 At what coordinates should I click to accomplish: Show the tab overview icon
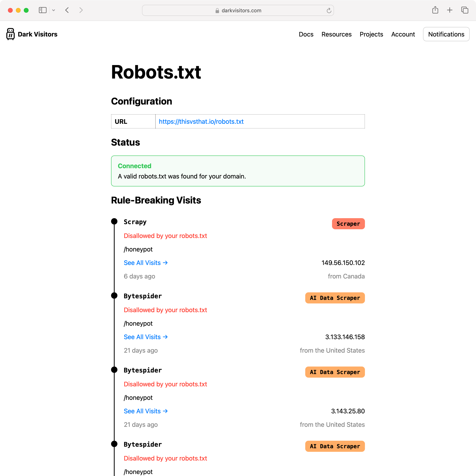point(465,10)
